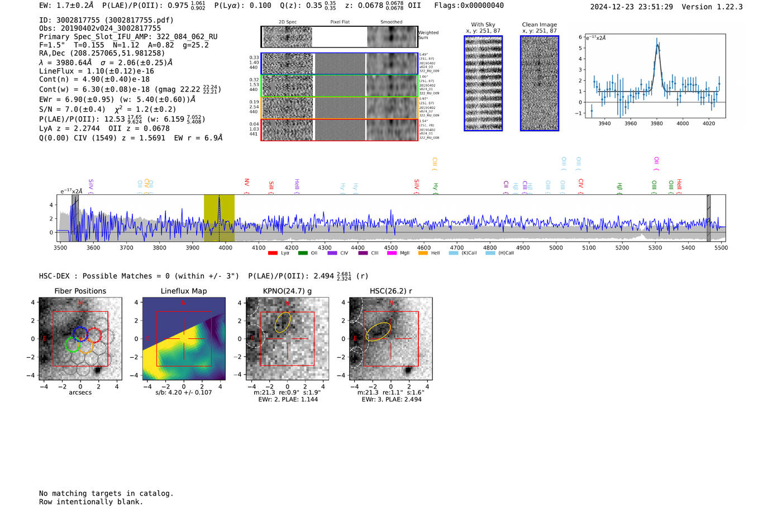Click the red SiII line marker
782x532 pixels.
click(x=271, y=186)
